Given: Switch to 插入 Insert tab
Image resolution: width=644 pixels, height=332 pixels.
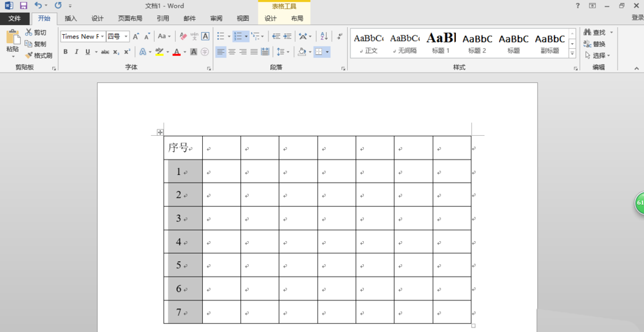Looking at the screenshot, I should [71, 19].
